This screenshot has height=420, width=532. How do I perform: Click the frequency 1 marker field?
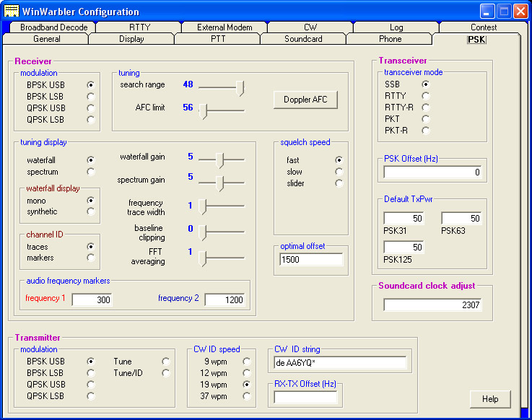[92, 299]
